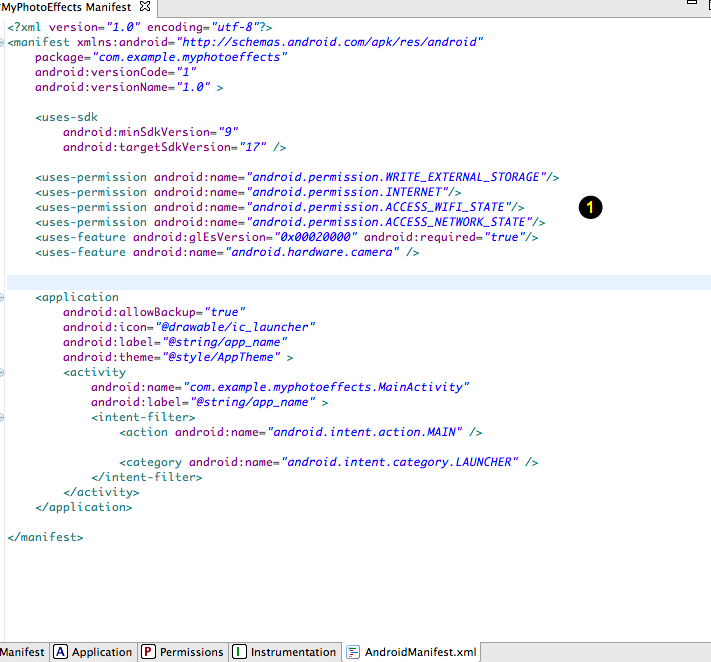Click the android.permission.INTERNET line

tap(248, 192)
